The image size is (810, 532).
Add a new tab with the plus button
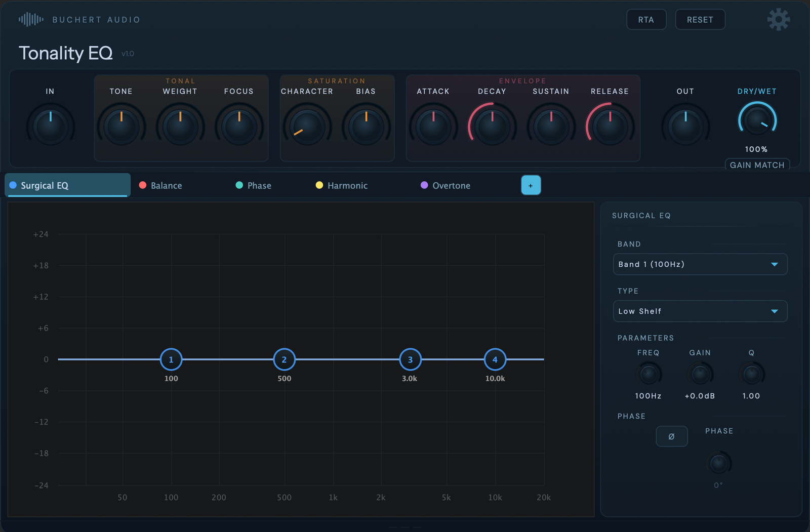coord(531,185)
